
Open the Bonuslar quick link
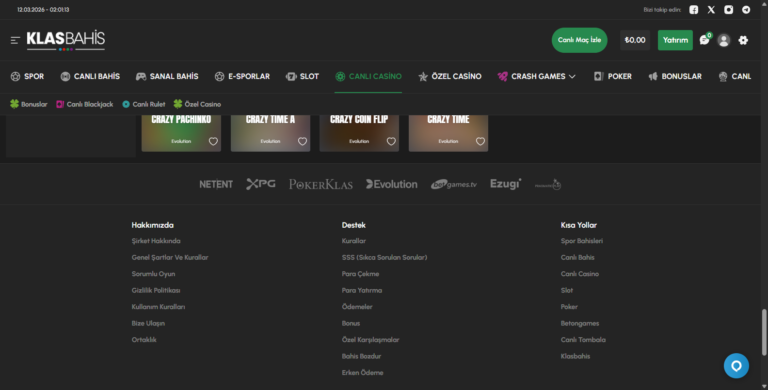28,104
